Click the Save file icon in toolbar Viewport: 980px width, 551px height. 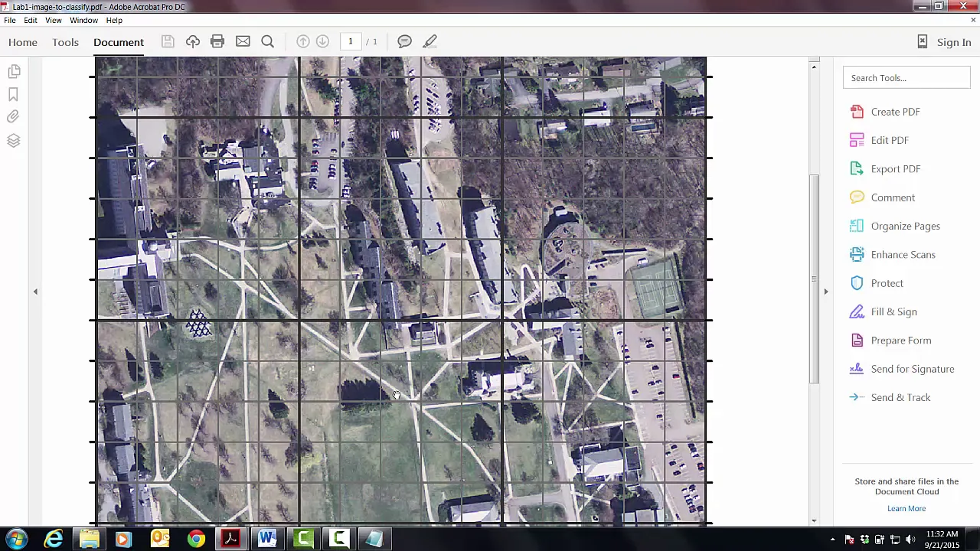168,41
